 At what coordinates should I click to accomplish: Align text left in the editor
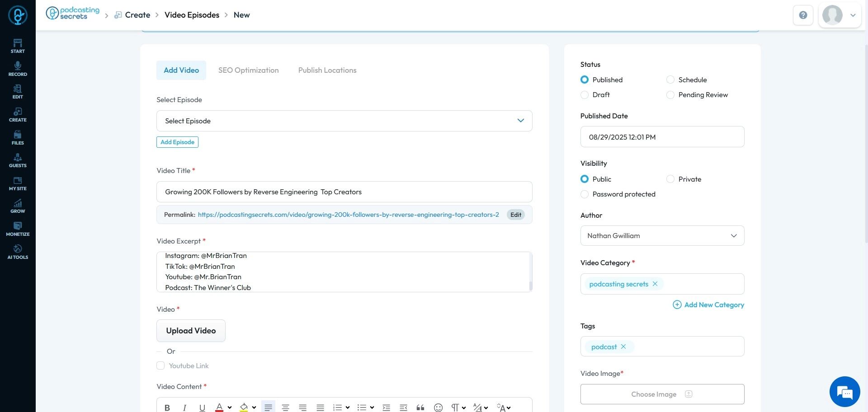(x=268, y=407)
